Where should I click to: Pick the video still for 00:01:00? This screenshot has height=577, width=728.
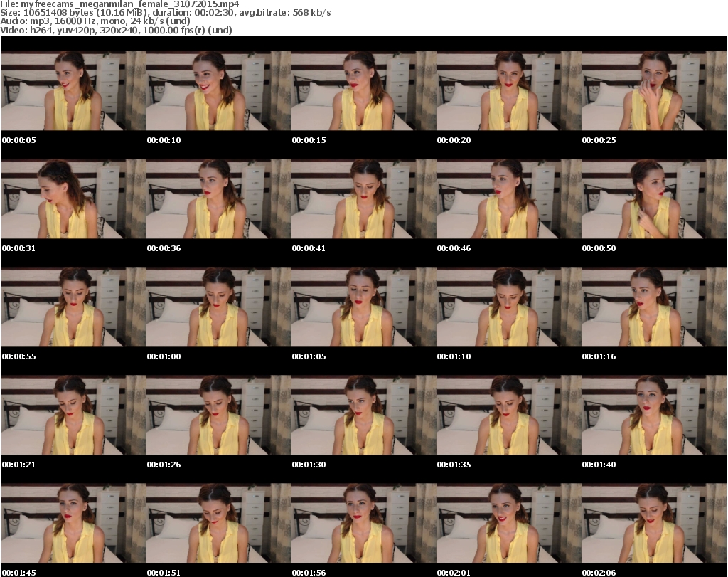[x=219, y=307]
